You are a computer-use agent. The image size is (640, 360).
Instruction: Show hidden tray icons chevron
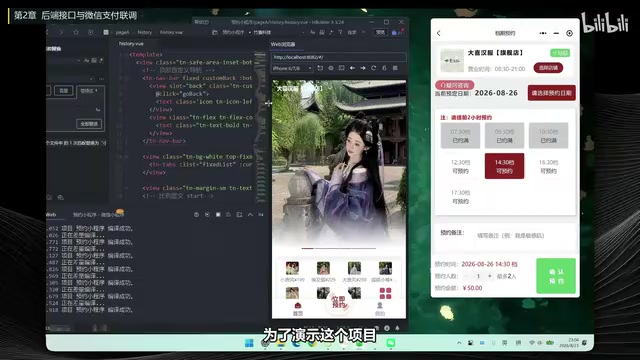[459, 343]
